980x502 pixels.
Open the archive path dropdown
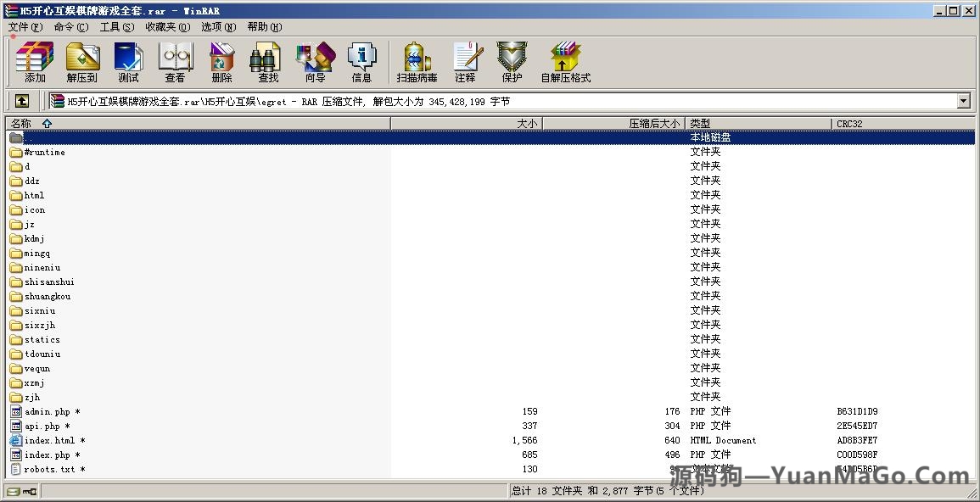point(963,101)
